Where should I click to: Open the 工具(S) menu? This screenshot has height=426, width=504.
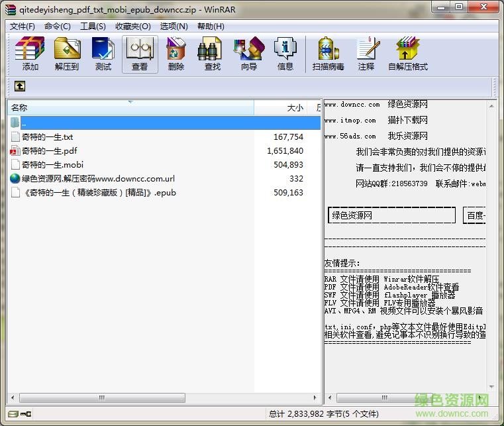(x=93, y=27)
